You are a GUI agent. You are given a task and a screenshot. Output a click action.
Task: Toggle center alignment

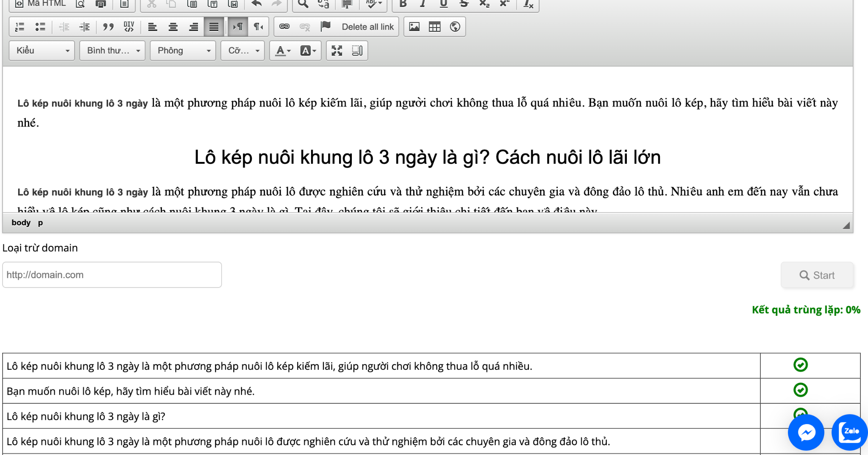pos(173,27)
